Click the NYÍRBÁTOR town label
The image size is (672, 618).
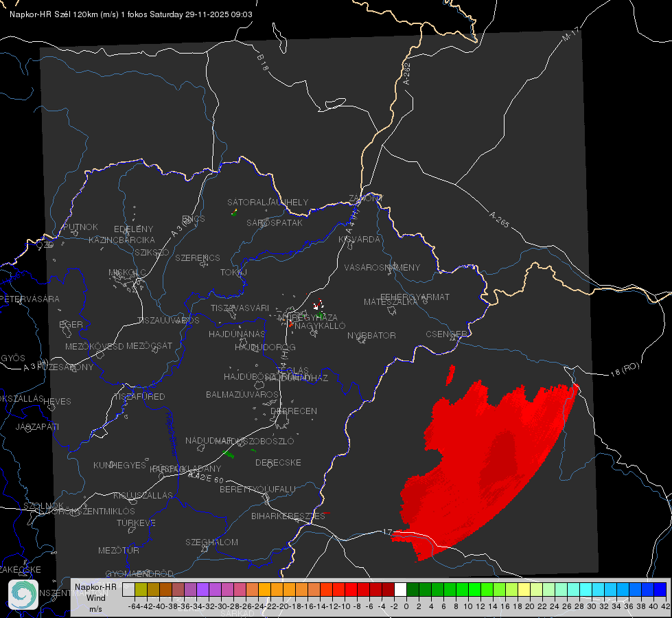coord(371,335)
